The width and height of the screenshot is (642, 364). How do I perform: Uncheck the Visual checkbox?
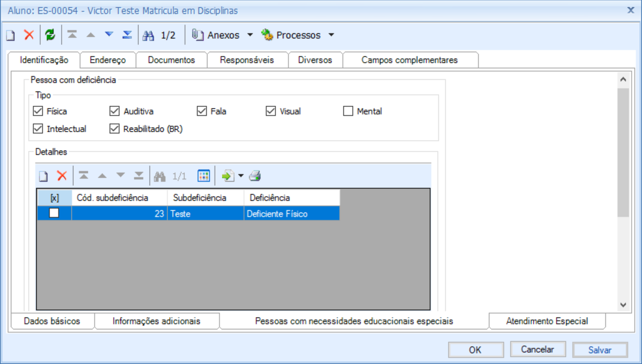click(271, 111)
